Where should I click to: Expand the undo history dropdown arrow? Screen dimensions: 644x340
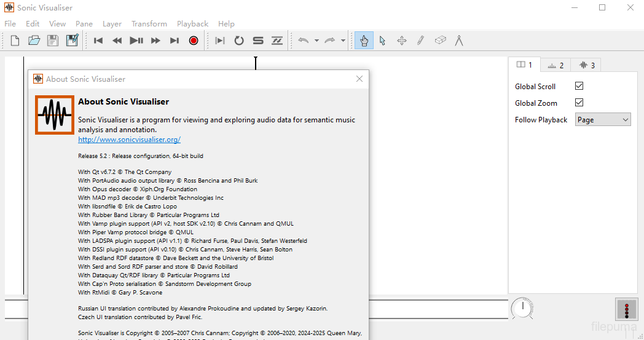pos(316,41)
